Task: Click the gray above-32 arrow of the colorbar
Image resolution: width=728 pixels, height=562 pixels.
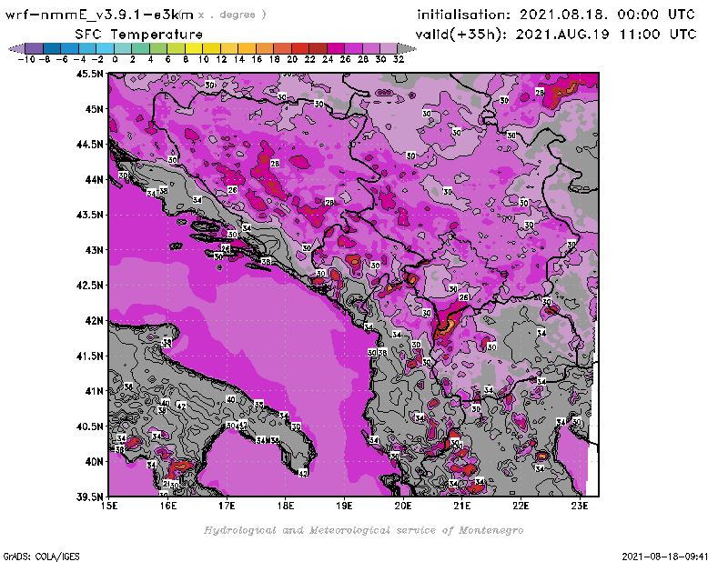Action: (407, 48)
